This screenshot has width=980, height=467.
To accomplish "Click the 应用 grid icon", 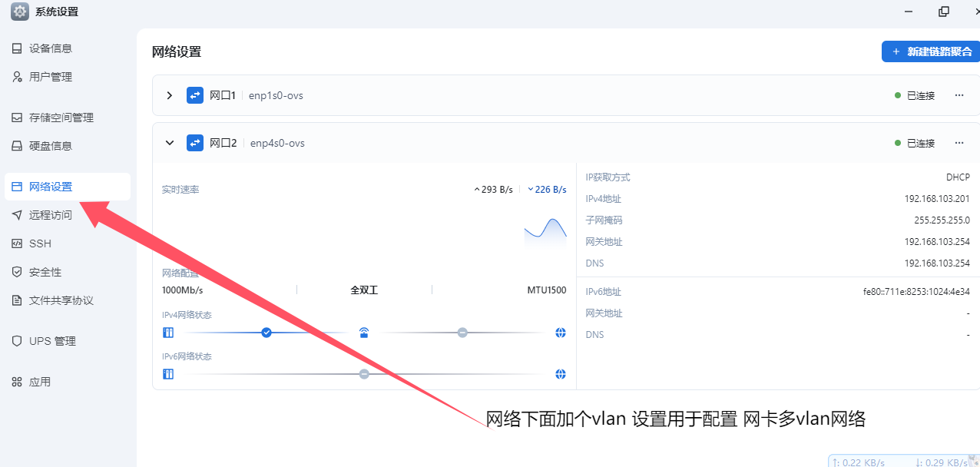I will click(17, 382).
